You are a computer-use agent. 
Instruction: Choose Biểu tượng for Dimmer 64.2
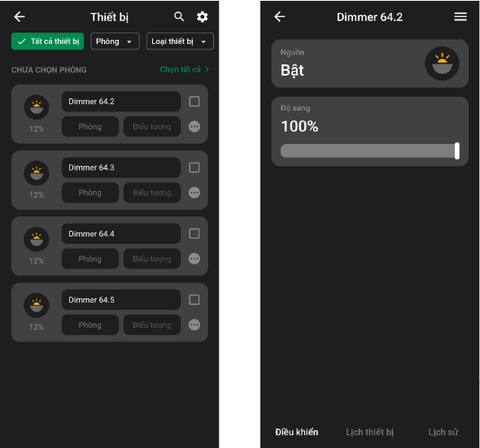(152, 126)
